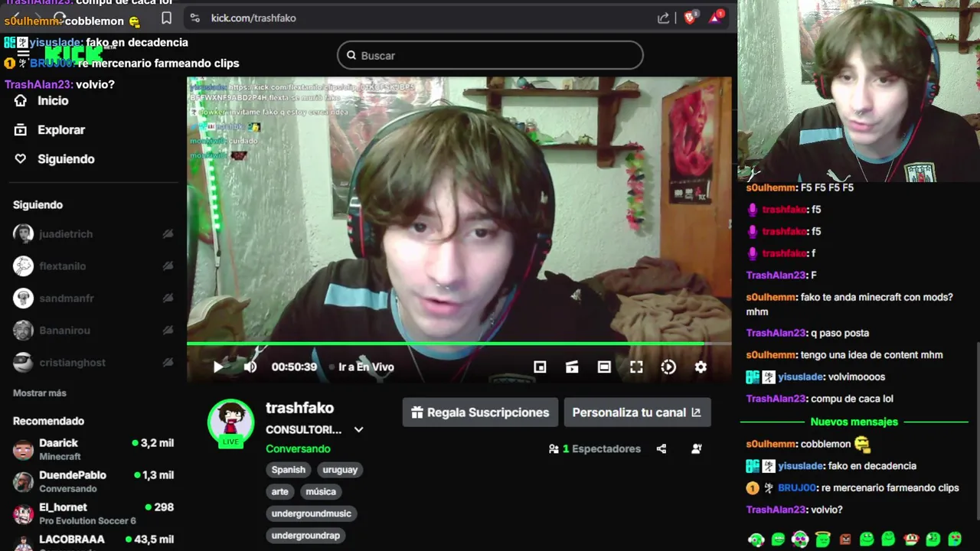Screen dimensions: 980x551
Task: Click the Espectadores viewer count
Action: point(595,449)
